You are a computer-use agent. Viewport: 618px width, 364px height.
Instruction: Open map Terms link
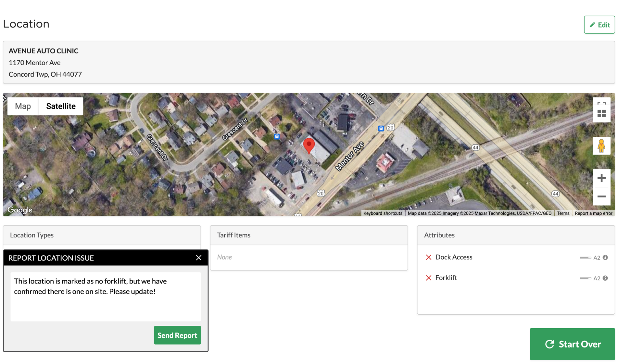point(563,213)
